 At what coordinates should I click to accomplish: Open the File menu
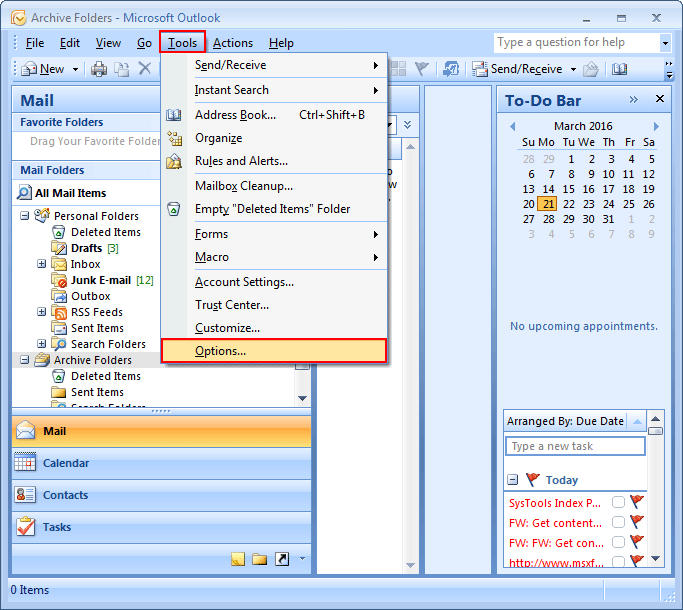35,43
